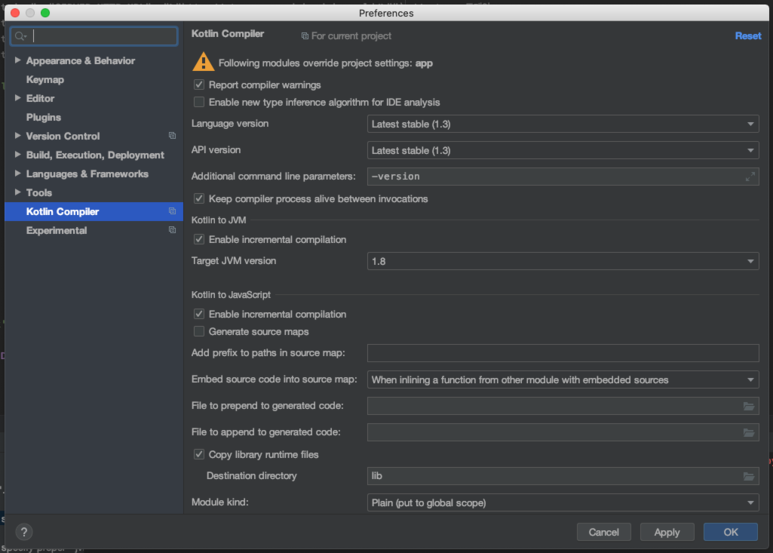Click File to append input field
773x553 pixels.
coord(562,432)
